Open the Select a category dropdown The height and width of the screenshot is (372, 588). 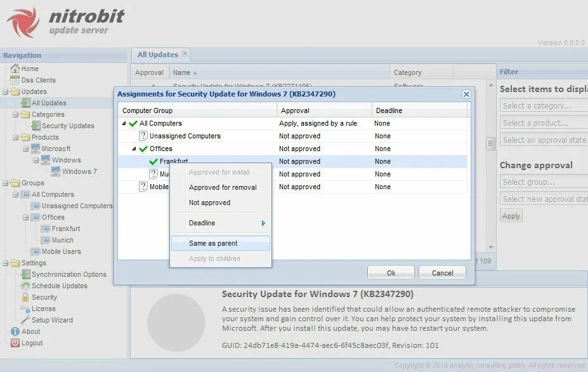[544, 106]
